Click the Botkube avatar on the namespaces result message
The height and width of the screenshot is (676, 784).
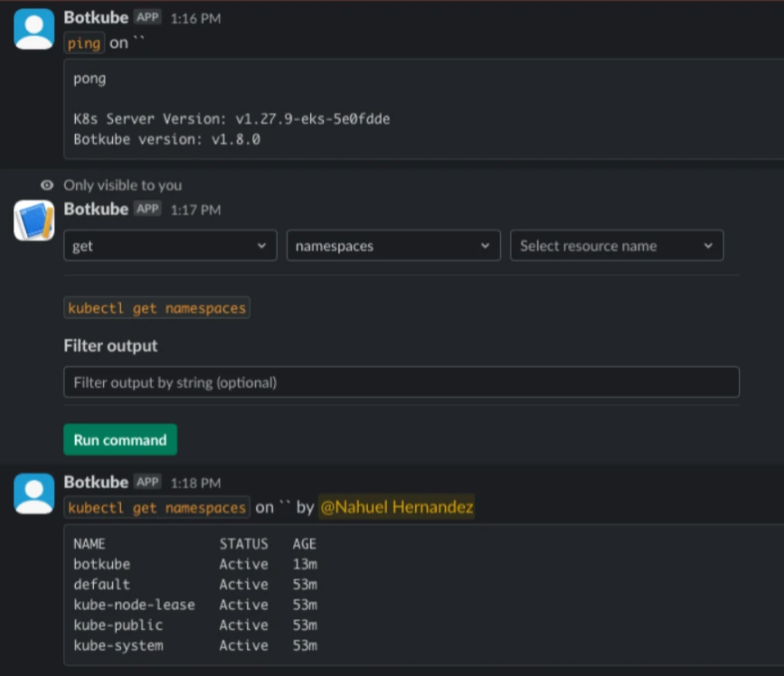pos(33,493)
